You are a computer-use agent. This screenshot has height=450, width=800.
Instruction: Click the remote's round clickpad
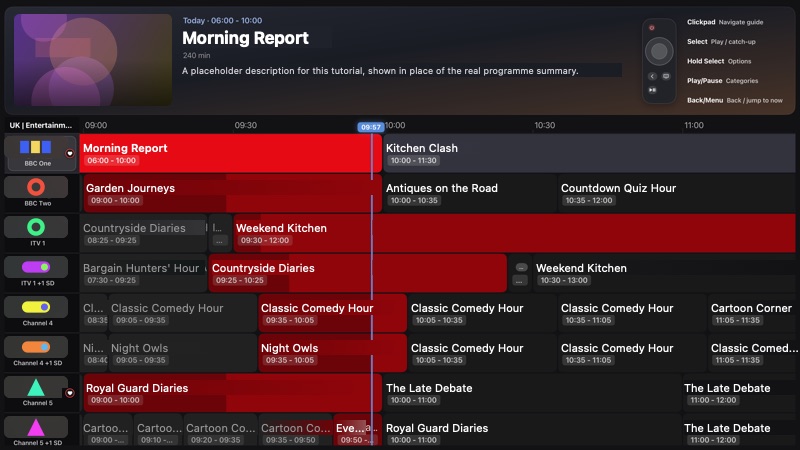659,51
